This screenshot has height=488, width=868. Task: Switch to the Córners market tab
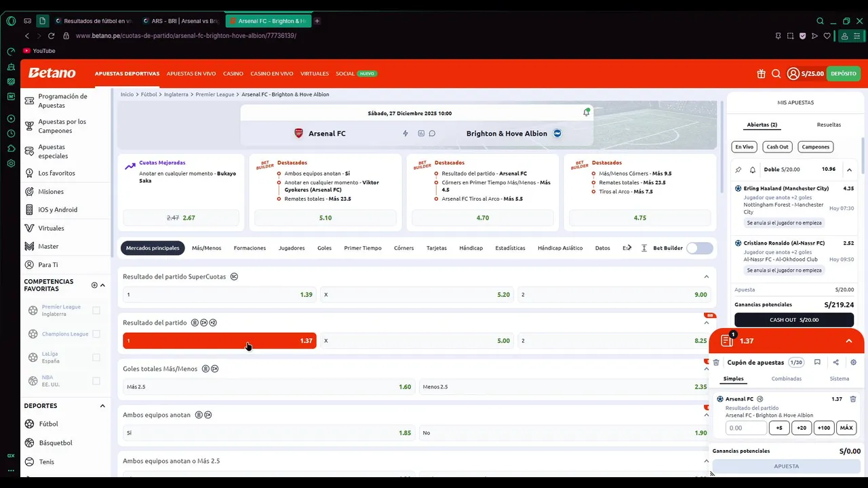(x=403, y=248)
